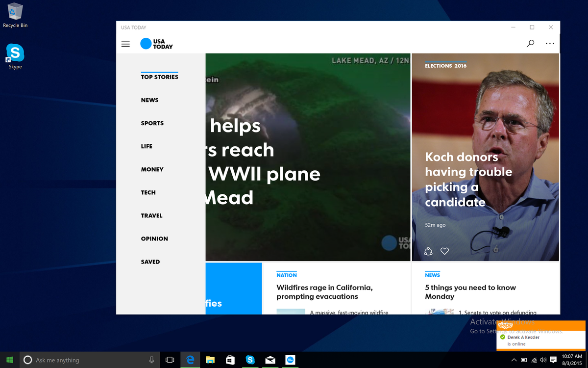Click the share icon on the Koch donors story
The width and height of the screenshot is (588, 368).
(428, 251)
